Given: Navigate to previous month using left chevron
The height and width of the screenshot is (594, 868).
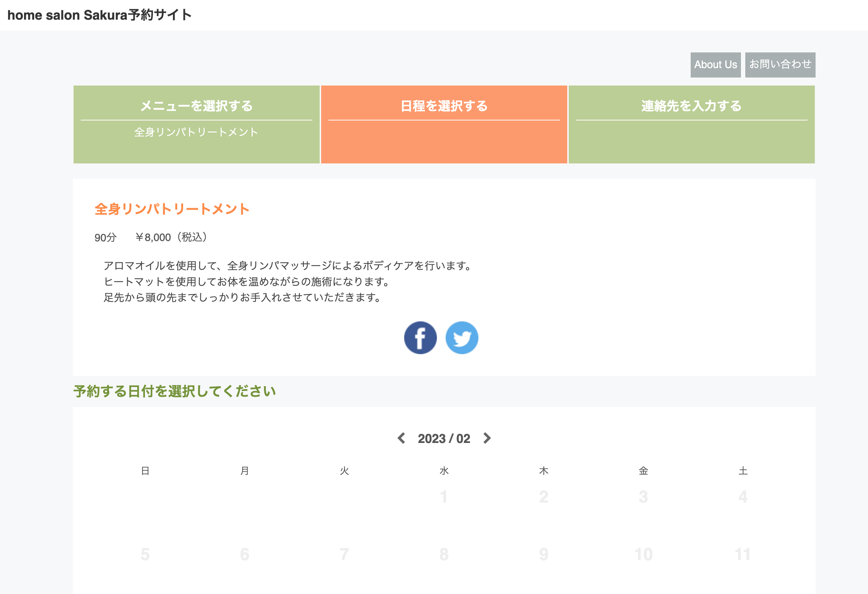Looking at the screenshot, I should (402, 438).
